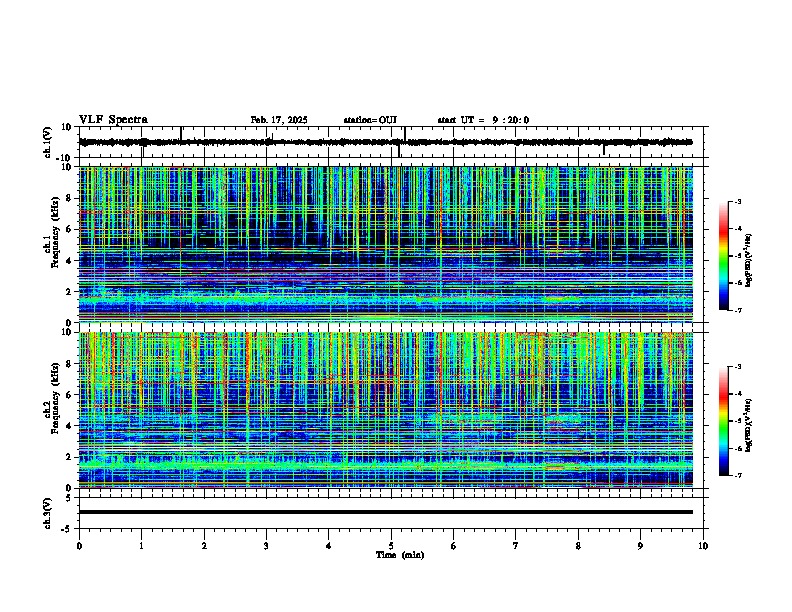Click the ch.2 spectrogram plot area
Screen dimensions: 792x612
click(x=386, y=410)
